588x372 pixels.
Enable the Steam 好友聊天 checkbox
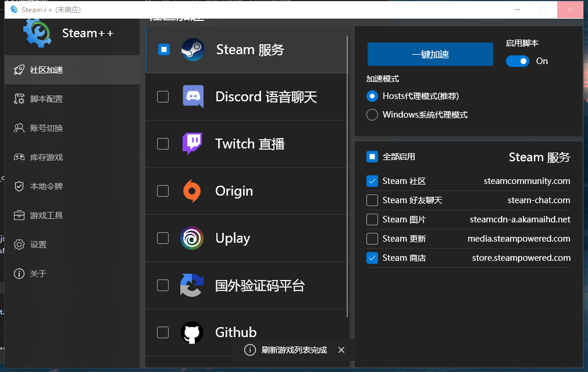(372, 200)
